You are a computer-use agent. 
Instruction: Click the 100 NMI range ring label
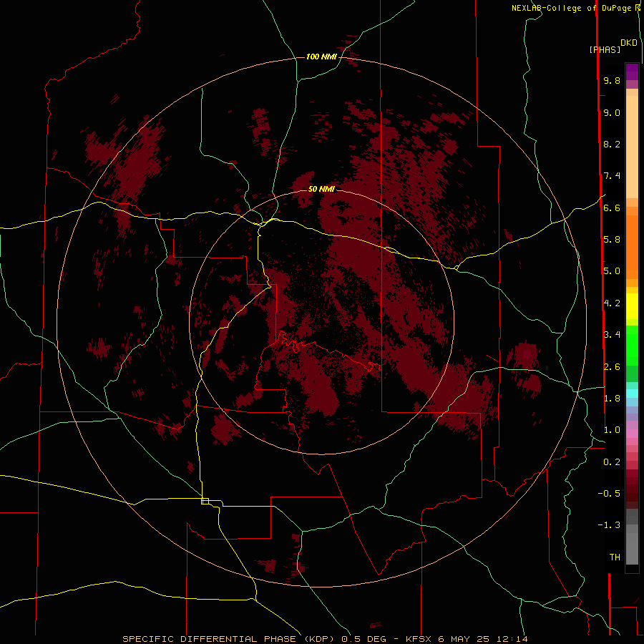click(321, 57)
